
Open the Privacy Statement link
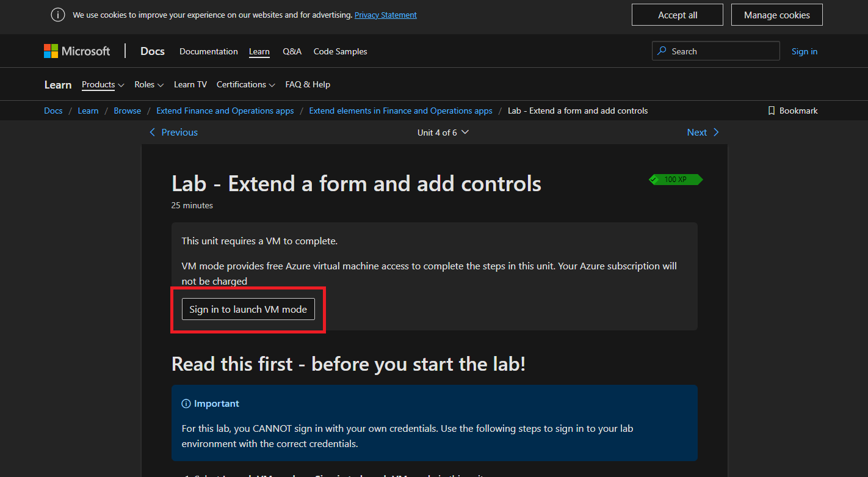point(386,15)
